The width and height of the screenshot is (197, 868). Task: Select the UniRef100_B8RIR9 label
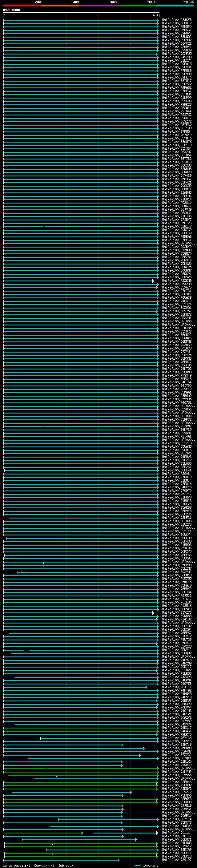177,850
